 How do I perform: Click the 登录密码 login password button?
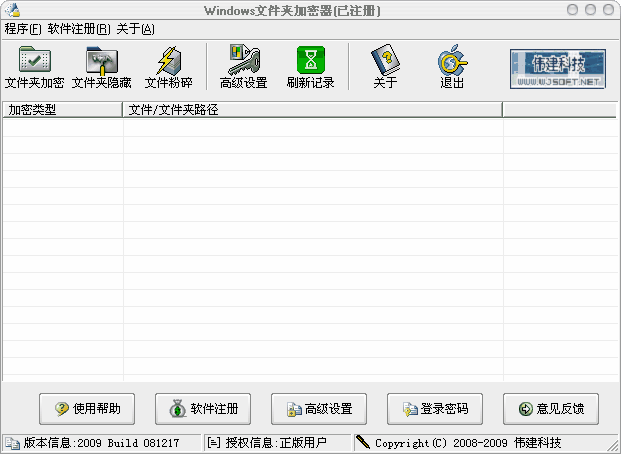click(434, 408)
